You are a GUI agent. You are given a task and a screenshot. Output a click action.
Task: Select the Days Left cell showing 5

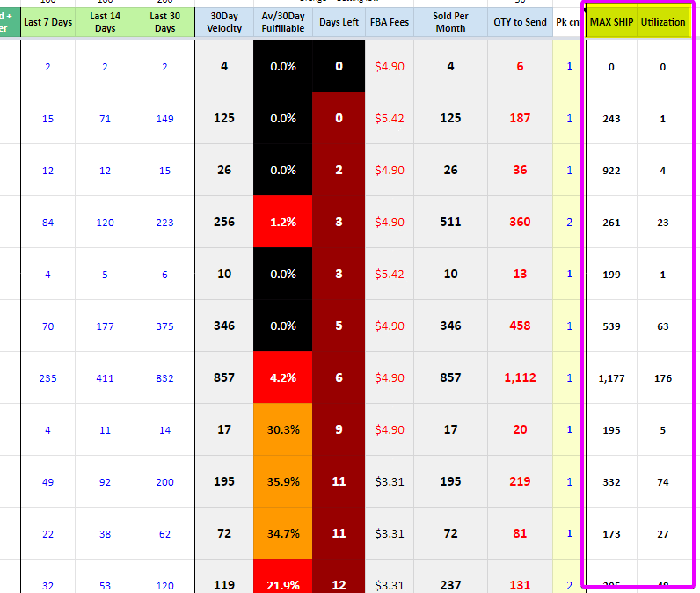click(x=339, y=326)
